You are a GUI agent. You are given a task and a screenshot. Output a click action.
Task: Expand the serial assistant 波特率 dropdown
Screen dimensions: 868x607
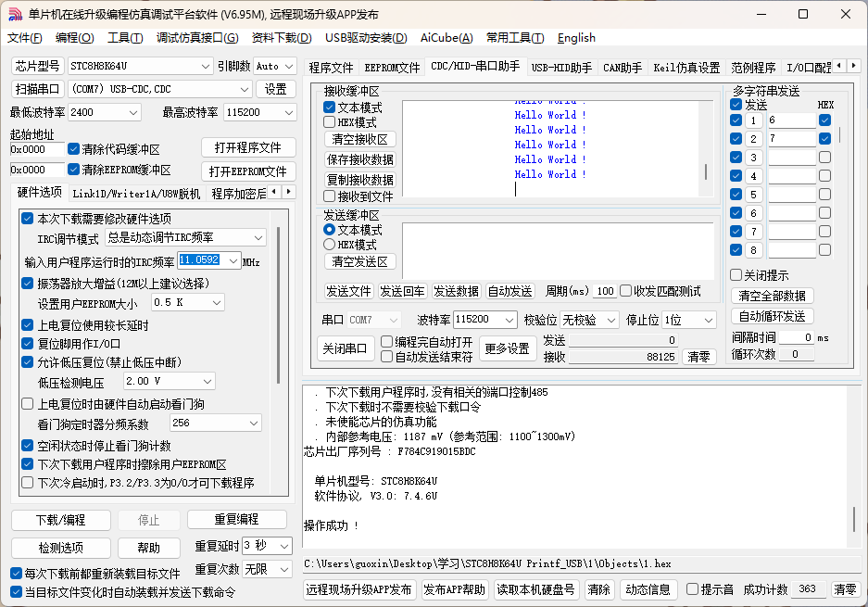coord(509,320)
